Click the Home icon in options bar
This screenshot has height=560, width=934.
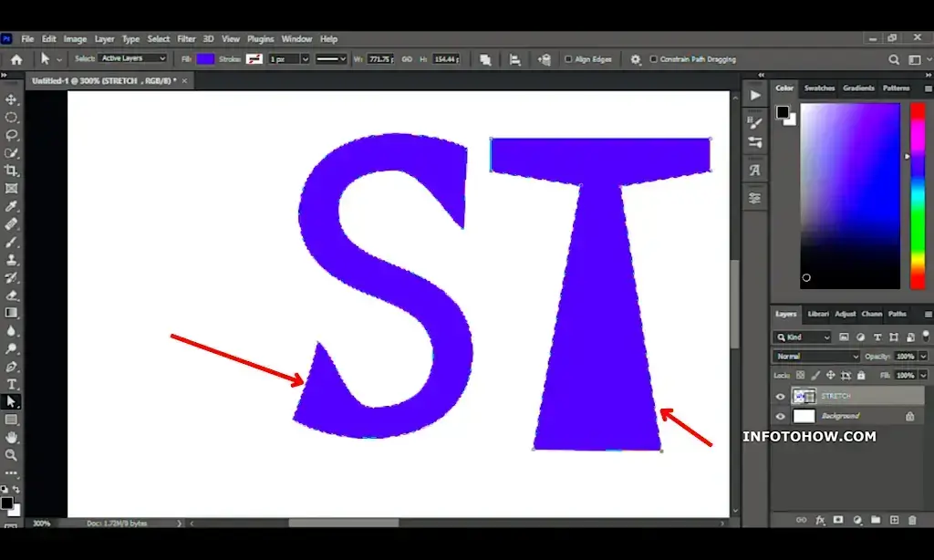[x=16, y=59]
